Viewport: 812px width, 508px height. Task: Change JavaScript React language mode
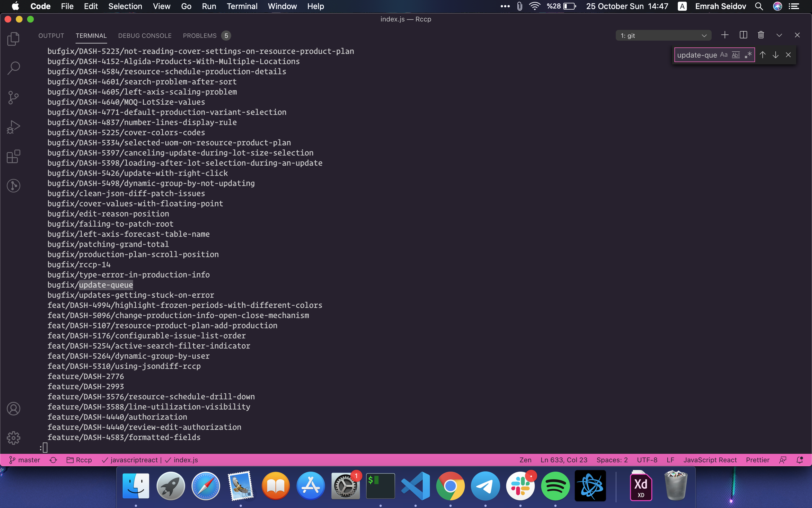tap(710, 460)
